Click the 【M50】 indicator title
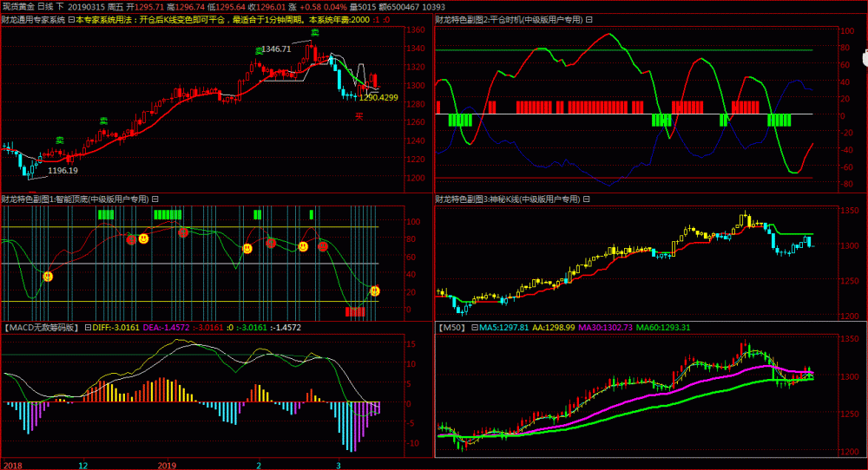The height and width of the screenshot is (470, 868). pyautogui.click(x=451, y=327)
